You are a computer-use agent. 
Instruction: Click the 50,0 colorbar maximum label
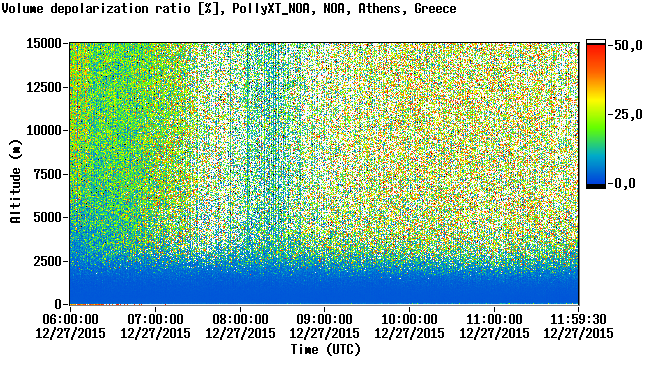tap(629, 45)
